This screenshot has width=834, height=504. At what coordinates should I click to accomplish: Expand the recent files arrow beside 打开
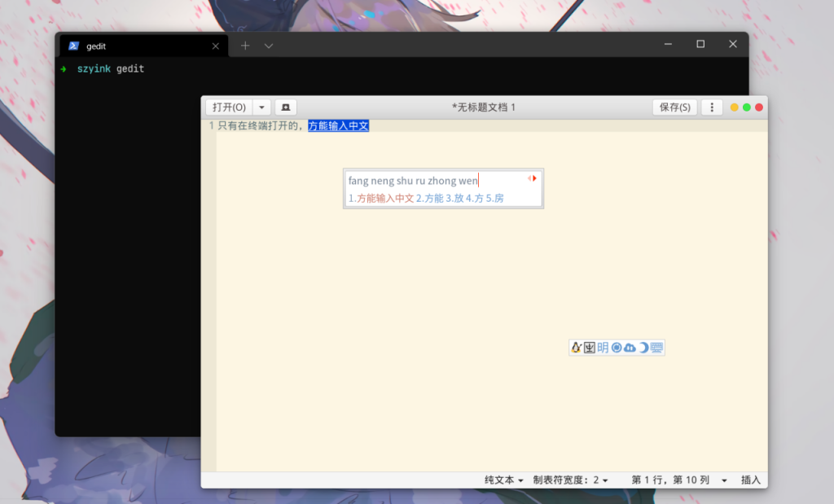(261, 107)
